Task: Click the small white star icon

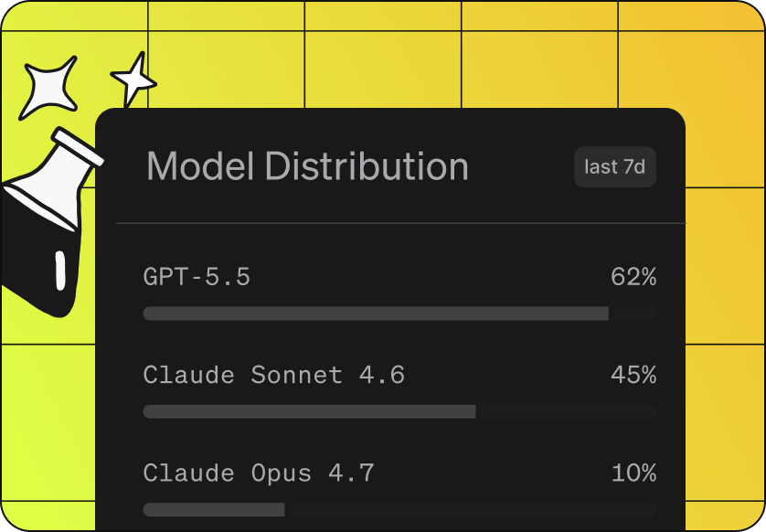Action: (x=133, y=80)
